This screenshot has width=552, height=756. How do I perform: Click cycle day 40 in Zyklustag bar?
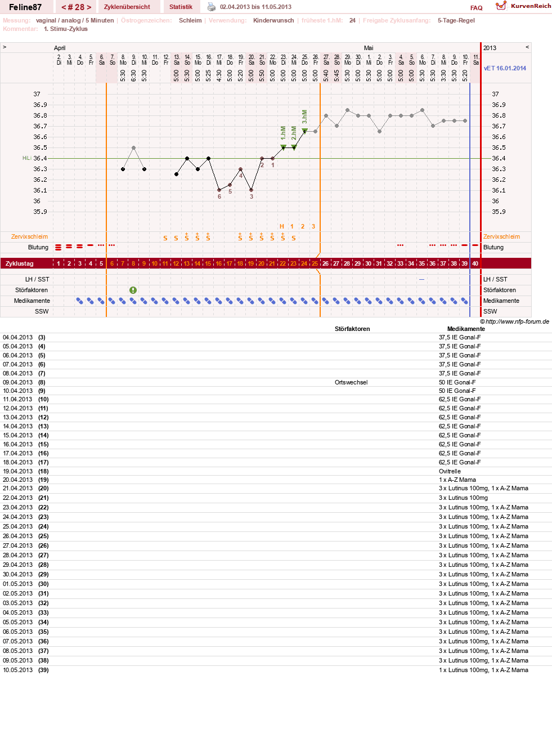475,263
